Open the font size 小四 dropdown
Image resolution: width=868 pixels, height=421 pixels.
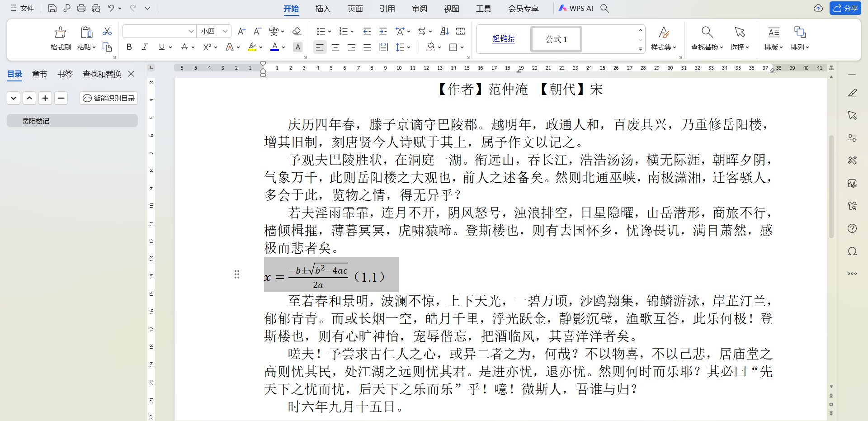(x=225, y=31)
